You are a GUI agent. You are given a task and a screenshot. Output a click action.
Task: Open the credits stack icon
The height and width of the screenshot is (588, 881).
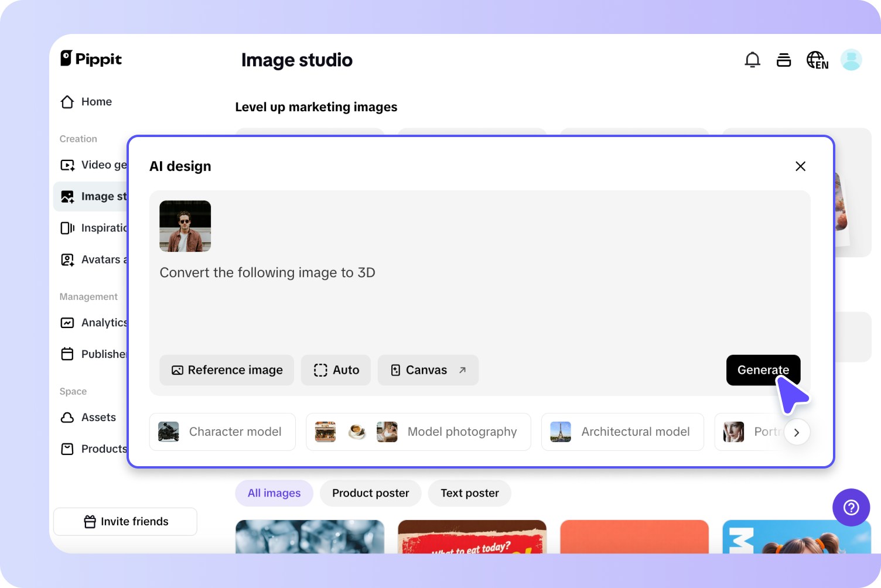[x=784, y=60]
